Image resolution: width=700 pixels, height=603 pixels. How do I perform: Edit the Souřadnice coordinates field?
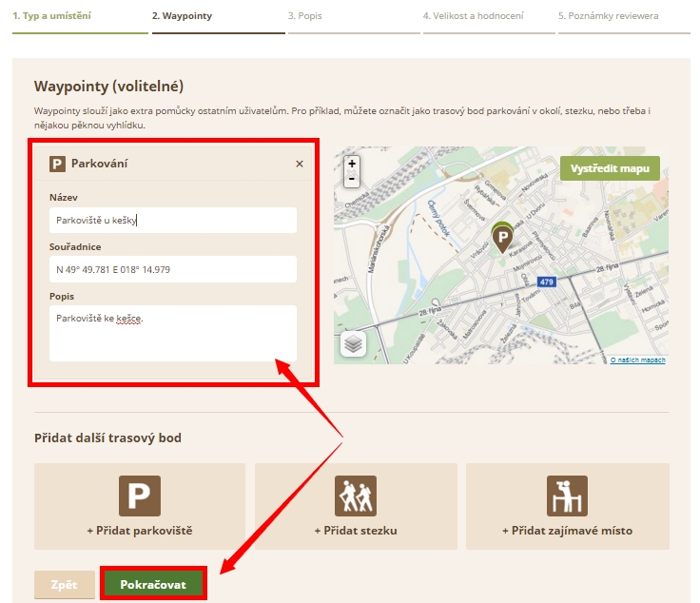coord(173,269)
